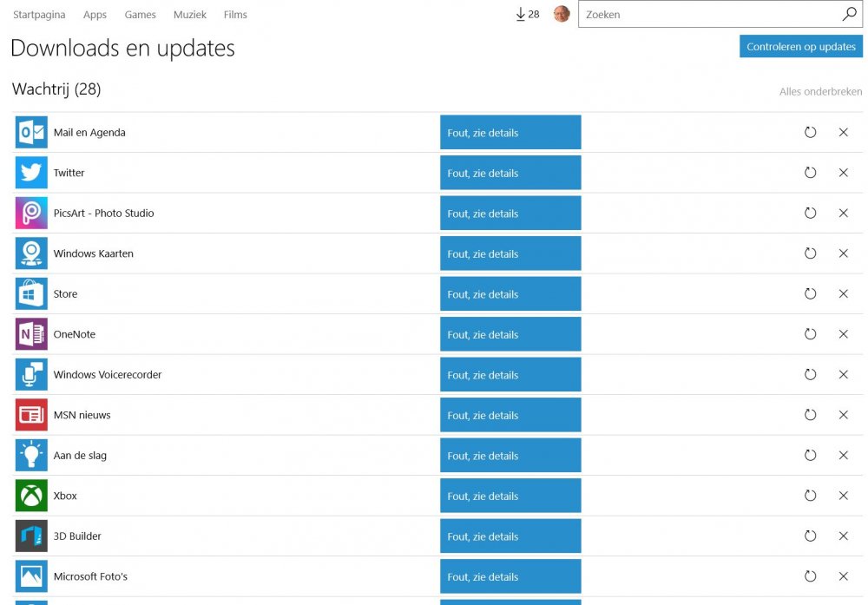The image size is (868, 605).
Task: Retry the Mail en Agenda download
Action: [x=811, y=132]
